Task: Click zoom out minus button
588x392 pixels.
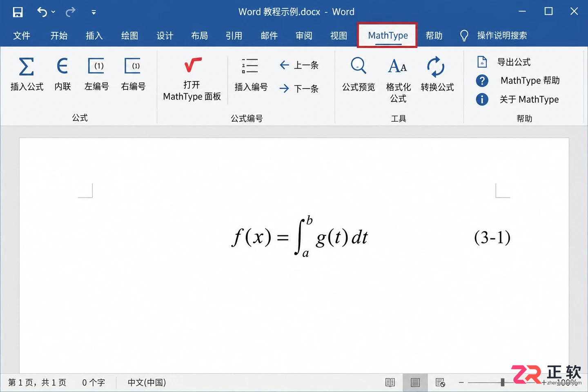Action: click(461, 383)
